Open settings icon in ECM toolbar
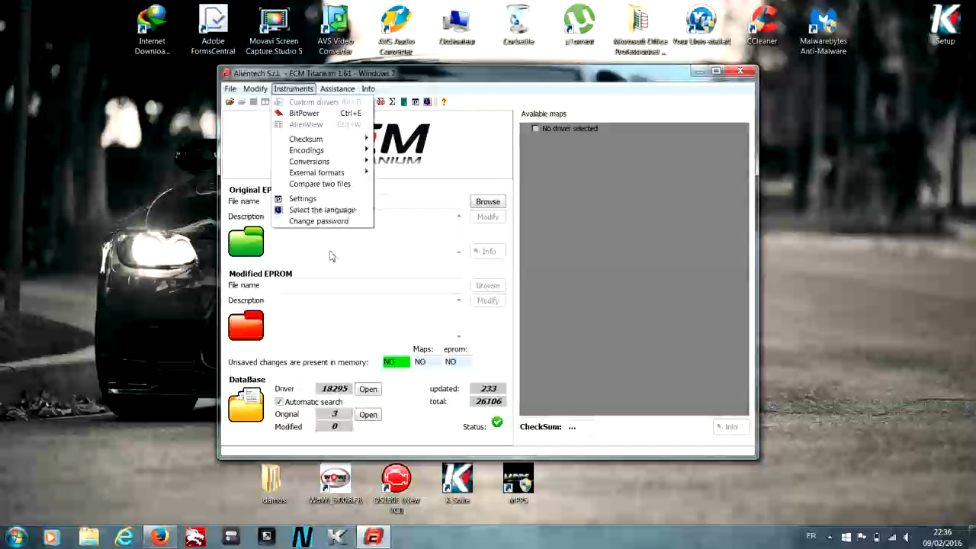 415,101
